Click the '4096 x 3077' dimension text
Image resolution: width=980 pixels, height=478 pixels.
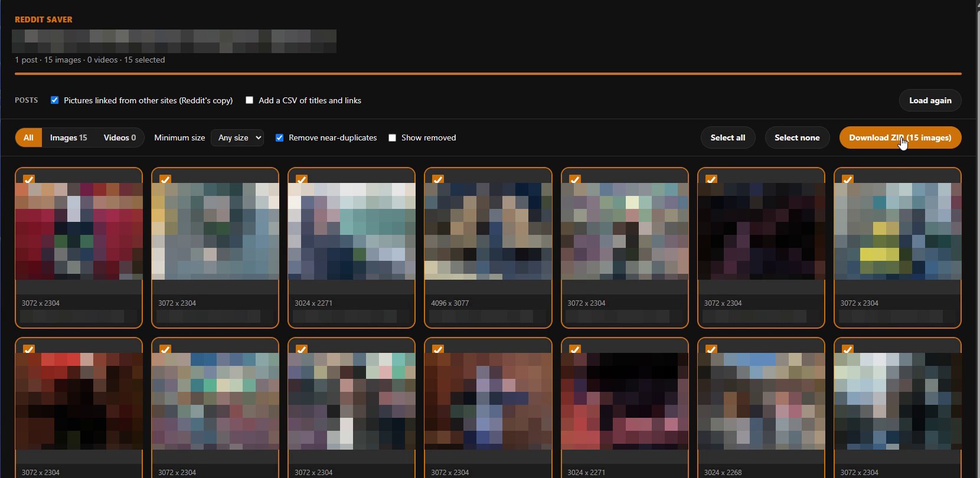tap(450, 303)
